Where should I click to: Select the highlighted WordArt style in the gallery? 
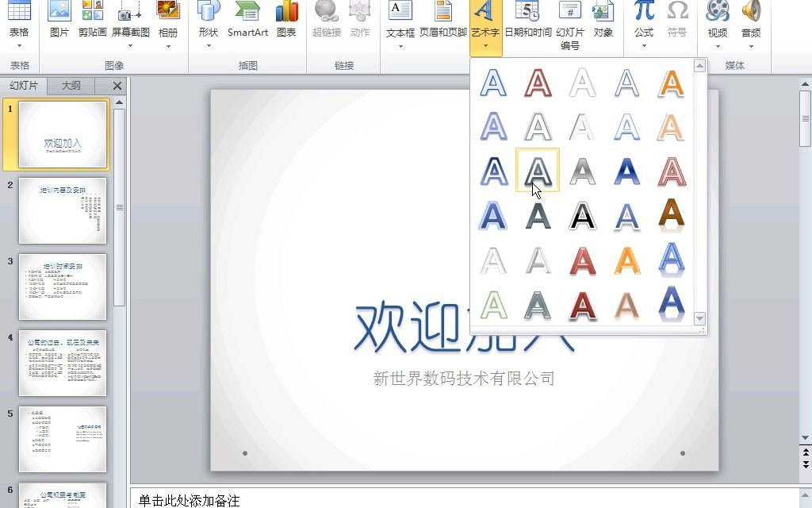tap(538, 169)
